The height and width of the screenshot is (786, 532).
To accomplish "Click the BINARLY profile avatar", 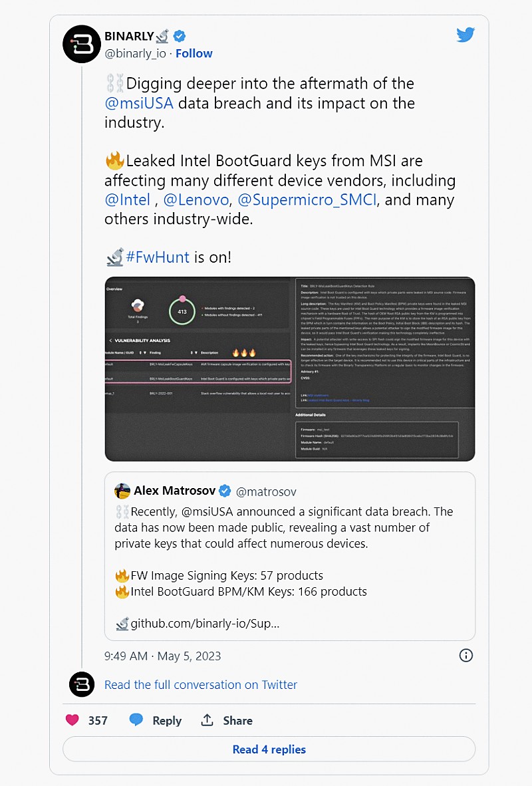I will 82,45.
